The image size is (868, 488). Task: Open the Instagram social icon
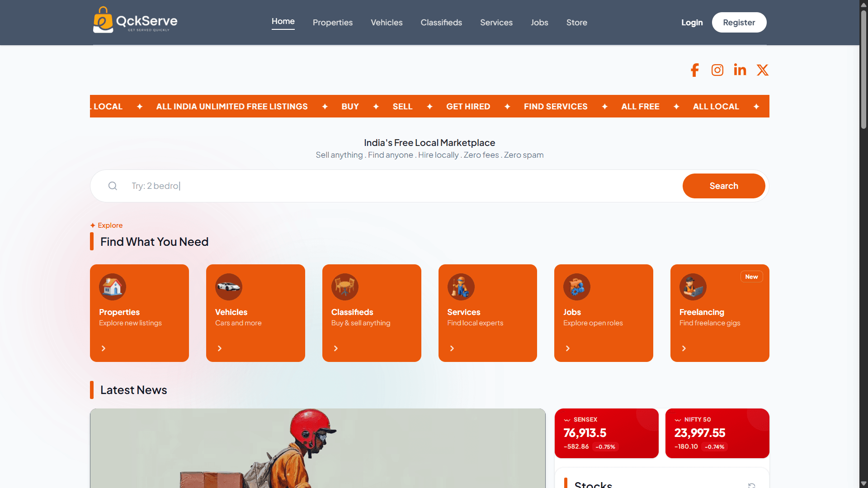coord(717,70)
